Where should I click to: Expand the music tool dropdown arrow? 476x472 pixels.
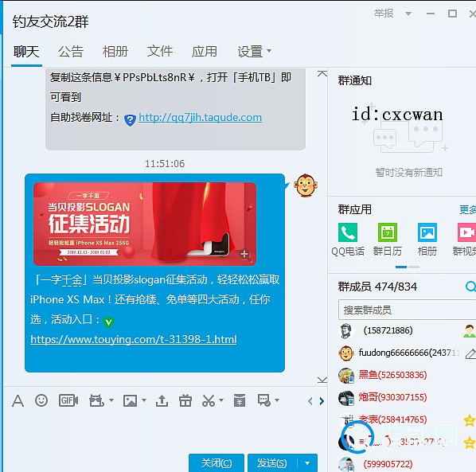[x=111, y=400]
